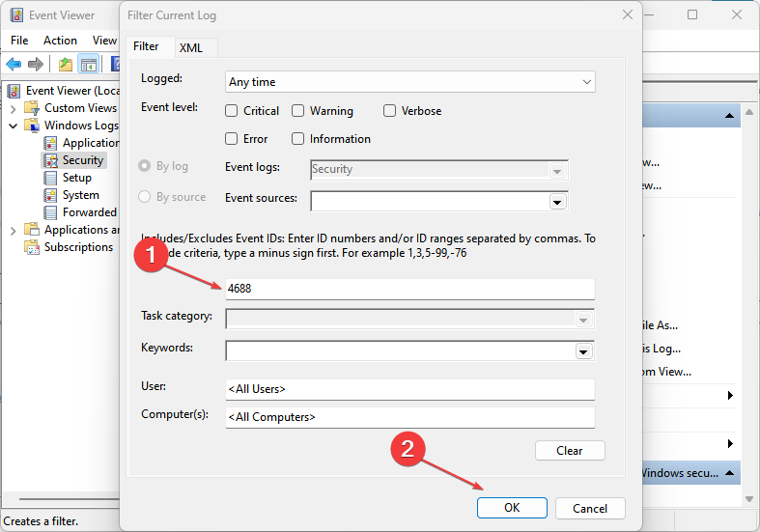Open the Keywords dropdown list

[582, 351]
